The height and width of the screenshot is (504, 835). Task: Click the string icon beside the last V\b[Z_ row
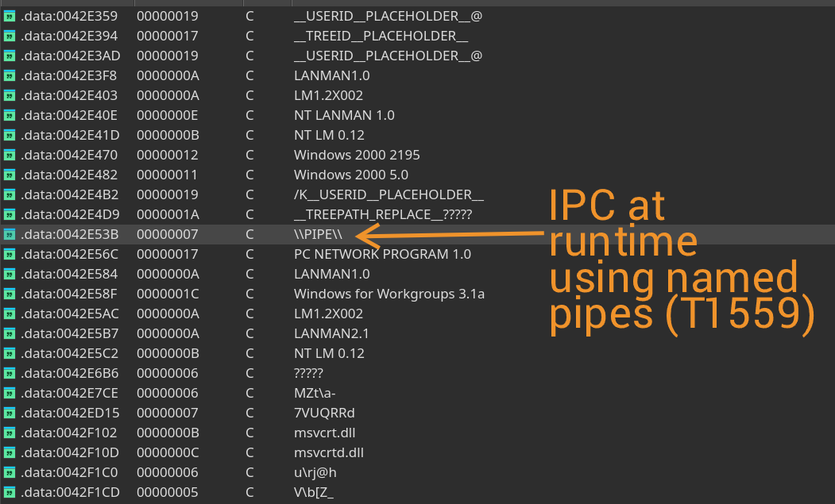pos(10,492)
